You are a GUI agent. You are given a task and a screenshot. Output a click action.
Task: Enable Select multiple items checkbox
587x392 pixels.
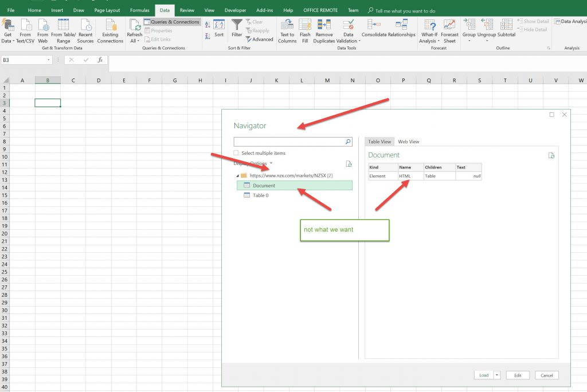[236, 153]
